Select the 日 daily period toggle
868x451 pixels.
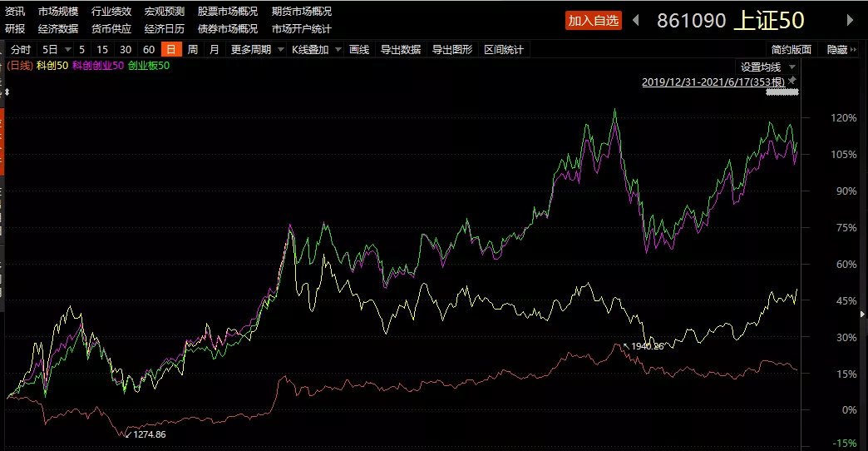pos(170,50)
